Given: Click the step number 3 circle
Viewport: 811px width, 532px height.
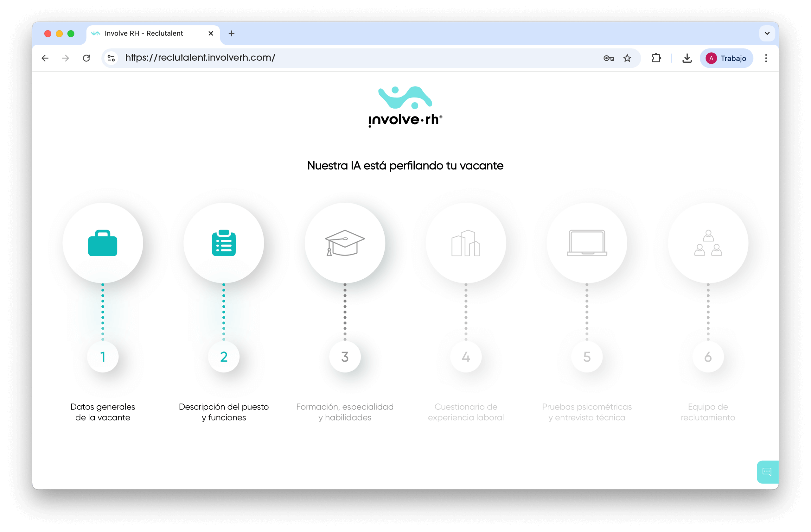Looking at the screenshot, I should click(x=345, y=357).
